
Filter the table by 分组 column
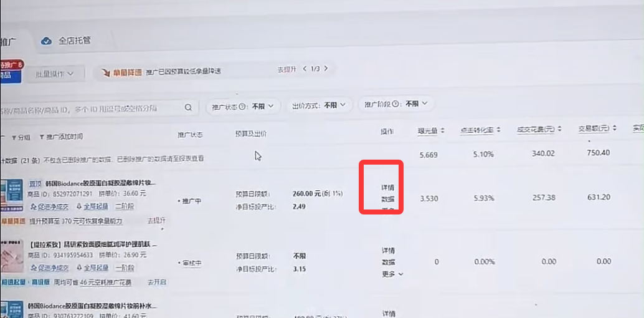(x=21, y=137)
